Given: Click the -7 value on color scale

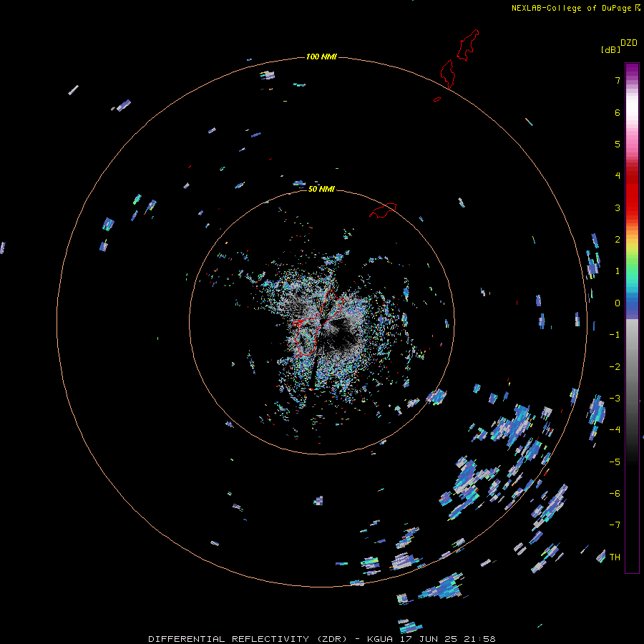Looking at the screenshot, I should 615,525.
